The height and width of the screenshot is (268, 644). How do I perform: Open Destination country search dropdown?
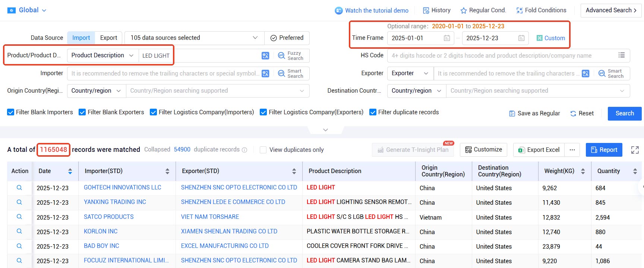(x=538, y=91)
